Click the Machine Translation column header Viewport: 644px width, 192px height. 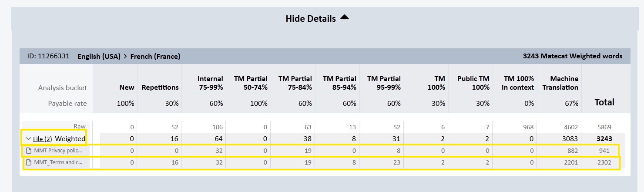[x=564, y=83]
